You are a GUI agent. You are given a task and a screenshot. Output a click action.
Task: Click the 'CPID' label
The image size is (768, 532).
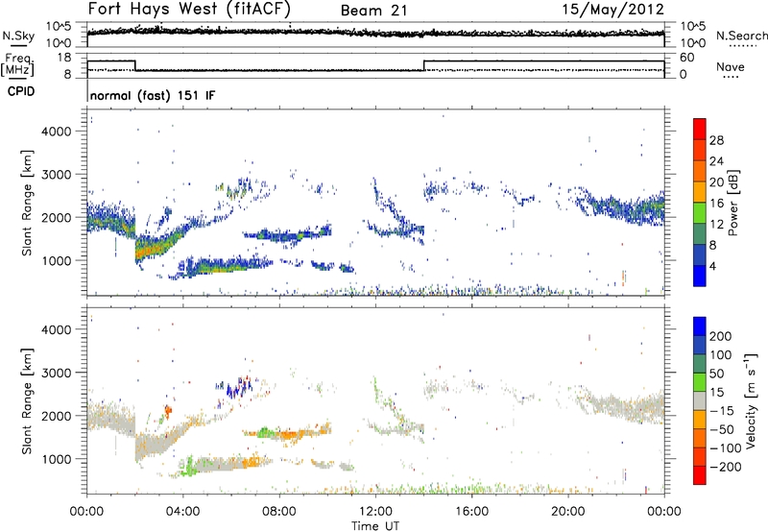21,91
